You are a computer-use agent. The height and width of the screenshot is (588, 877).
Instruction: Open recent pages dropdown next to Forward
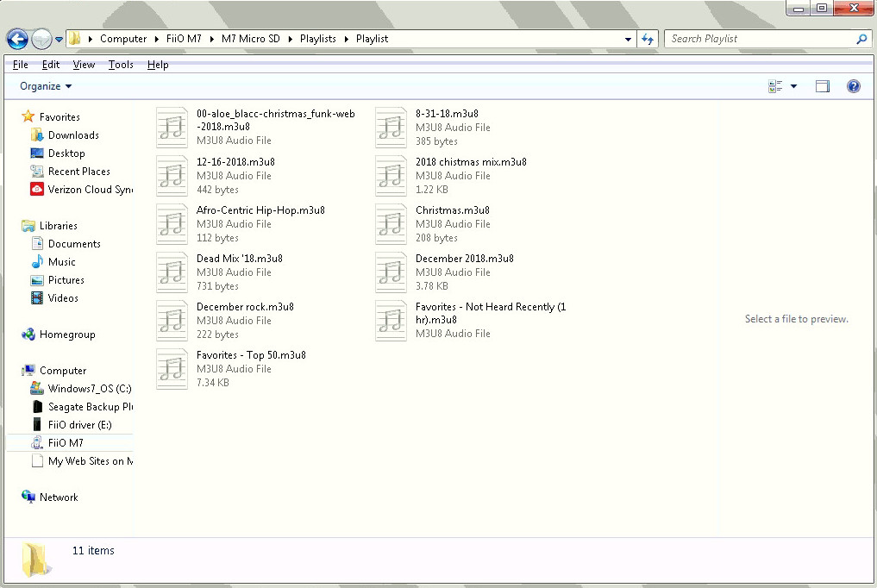pos(59,40)
